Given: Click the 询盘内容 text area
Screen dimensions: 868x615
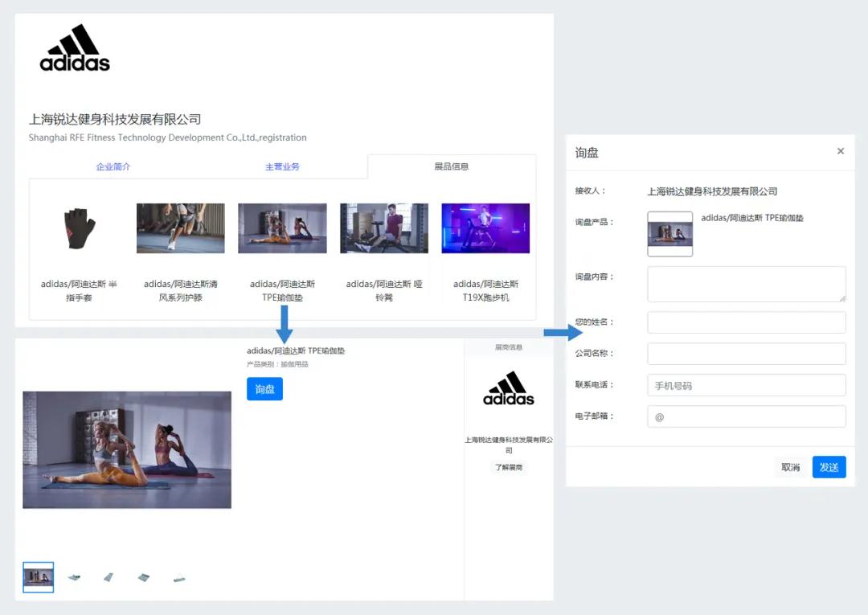Looking at the screenshot, I should [x=746, y=284].
